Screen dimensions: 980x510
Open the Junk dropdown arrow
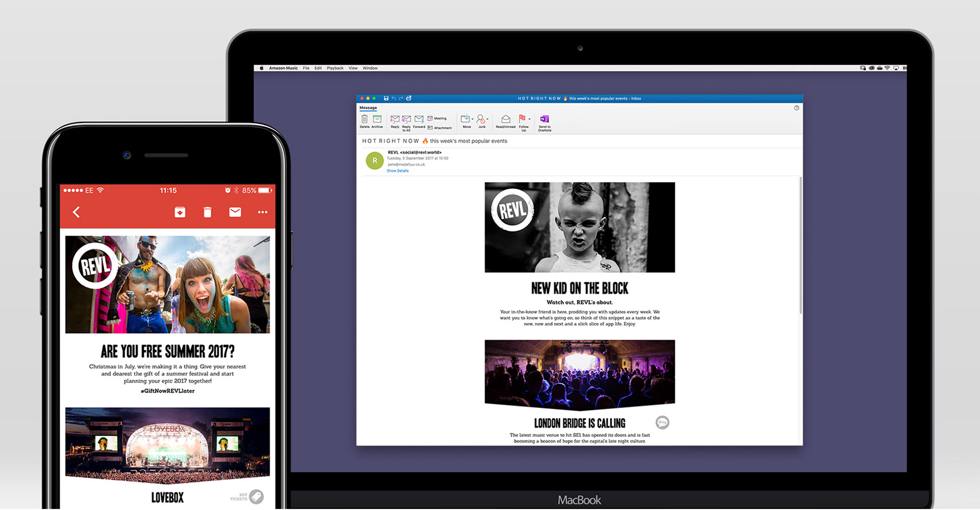[487, 119]
